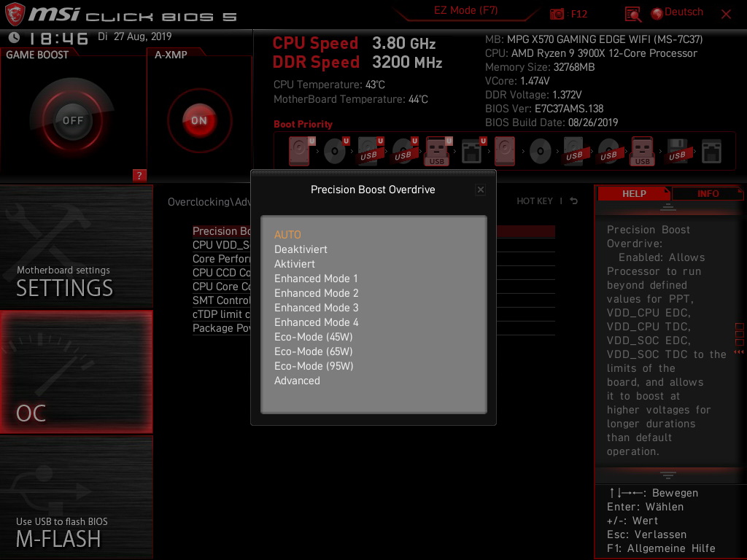The height and width of the screenshot is (560, 747).
Task: Select UEFI optical disc boot device icon
Action: coord(336,151)
